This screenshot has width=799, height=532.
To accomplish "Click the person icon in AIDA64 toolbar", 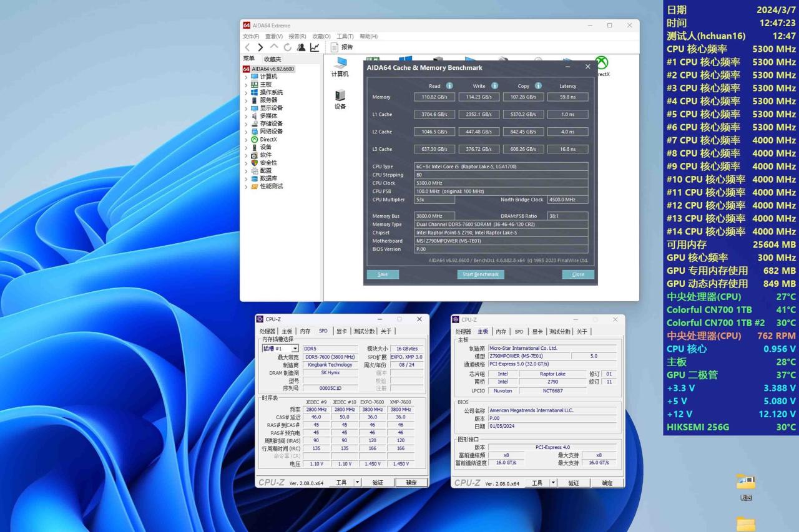I will point(301,47).
